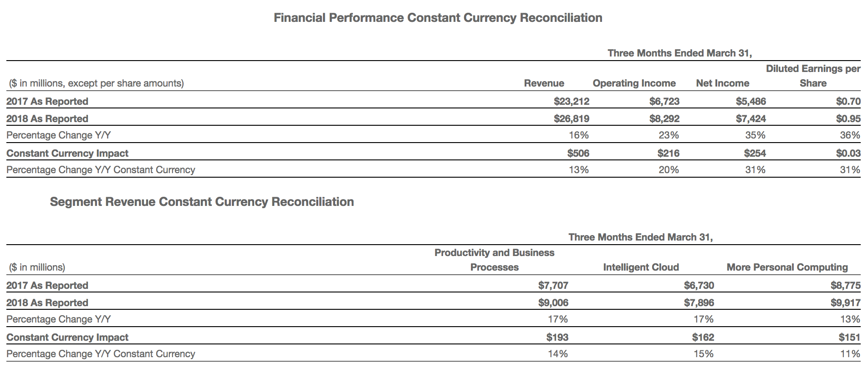The width and height of the screenshot is (868, 369).
Task: Select the 2018 operating income $8,292 cell
Action: [x=664, y=118]
